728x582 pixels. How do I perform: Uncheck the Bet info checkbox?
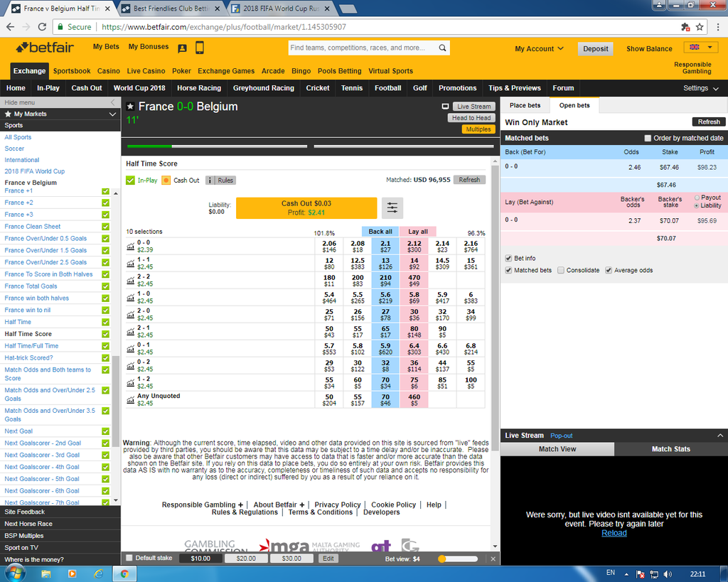point(508,258)
